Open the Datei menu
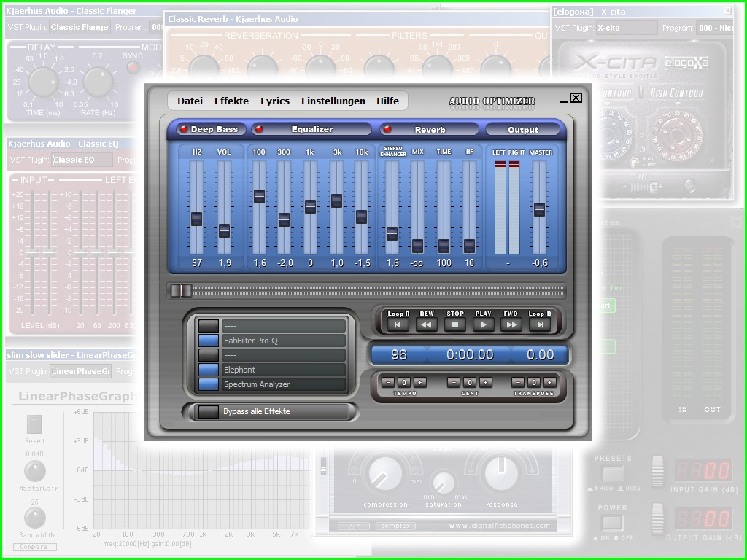 pyautogui.click(x=190, y=101)
